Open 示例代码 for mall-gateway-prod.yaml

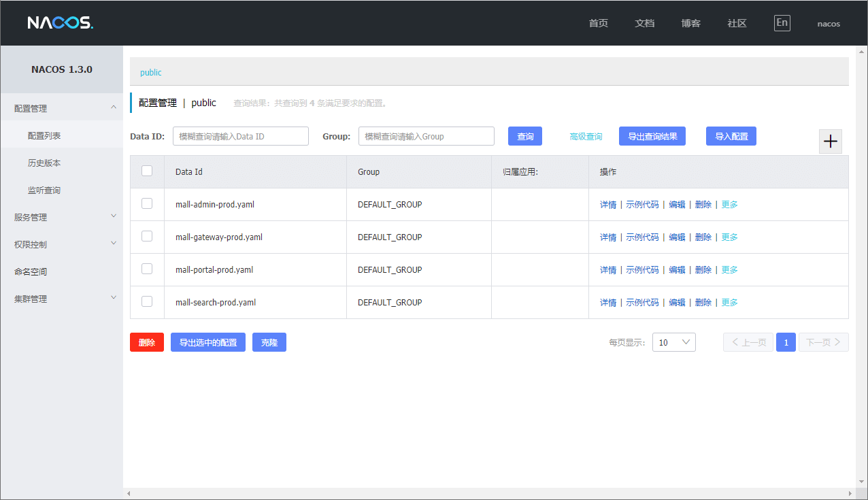tap(643, 237)
